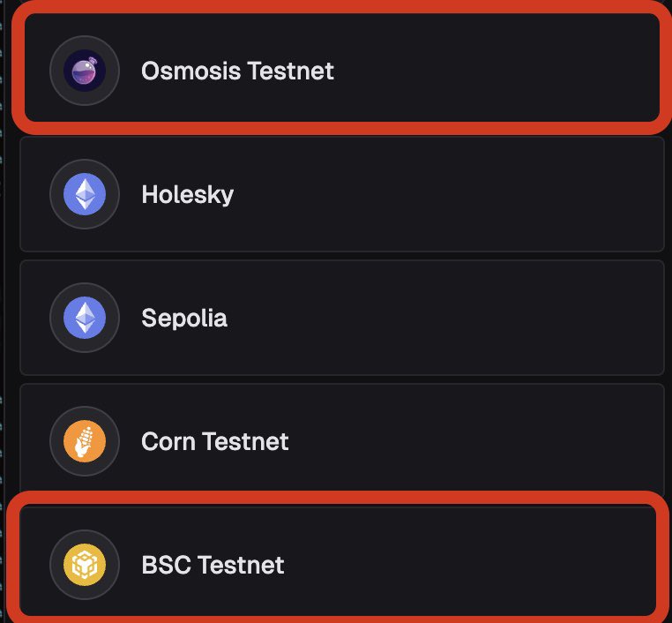Choose the Osmosis Testnet row card
Image resolution: width=672 pixels, height=623 pixels.
[x=342, y=68]
